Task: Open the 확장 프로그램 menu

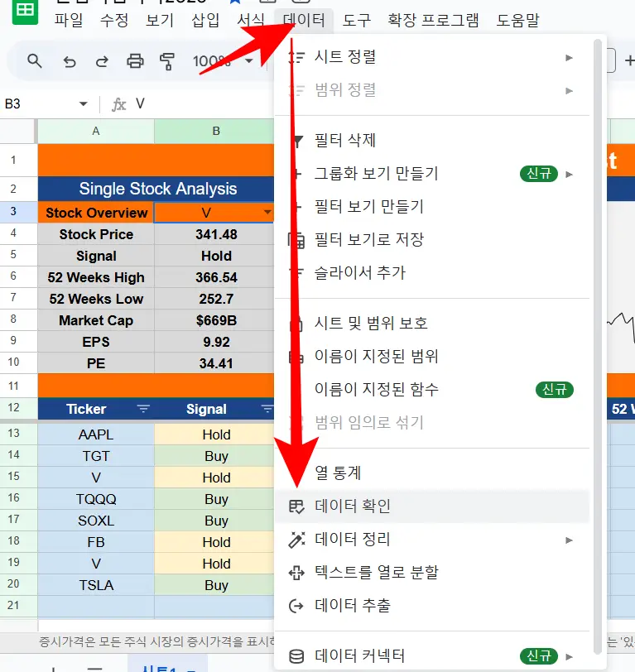Action: [x=433, y=20]
